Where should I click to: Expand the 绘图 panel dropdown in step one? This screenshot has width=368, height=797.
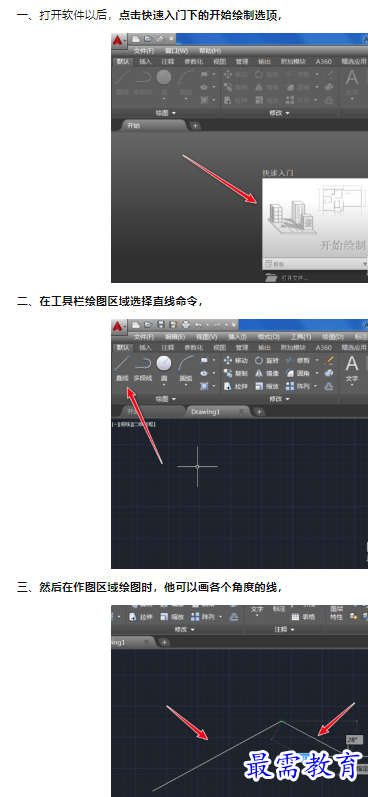click(x=166, y=113)
